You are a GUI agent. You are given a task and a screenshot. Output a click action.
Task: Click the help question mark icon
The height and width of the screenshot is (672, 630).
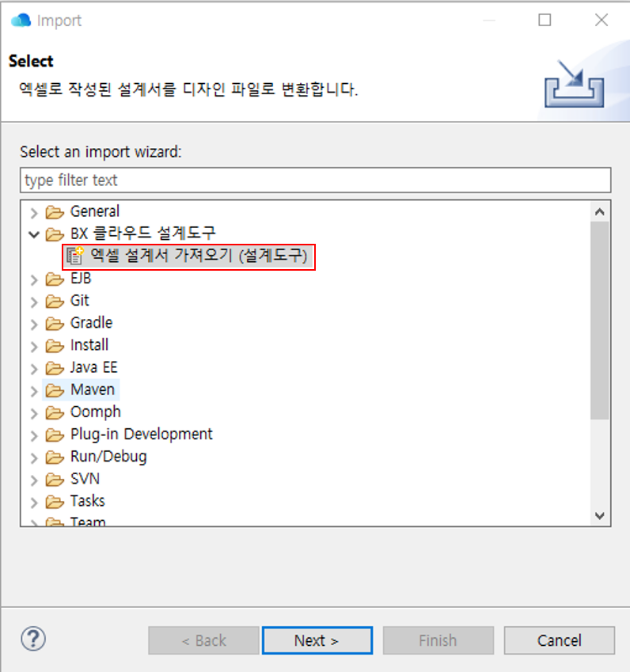[35, 639]
